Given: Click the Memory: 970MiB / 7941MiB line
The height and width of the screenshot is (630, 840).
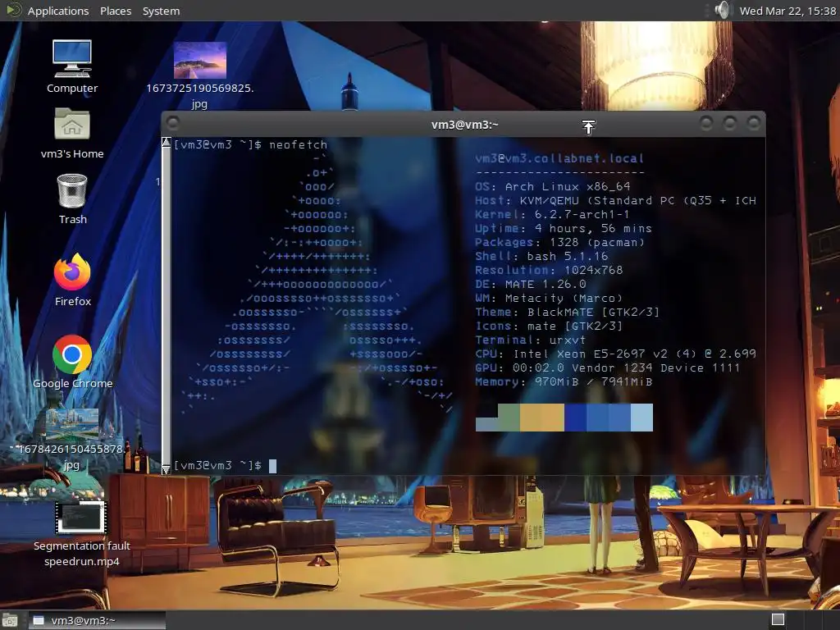Looking at the screenshot, I should pyautogui.click(x=564, y=381).
